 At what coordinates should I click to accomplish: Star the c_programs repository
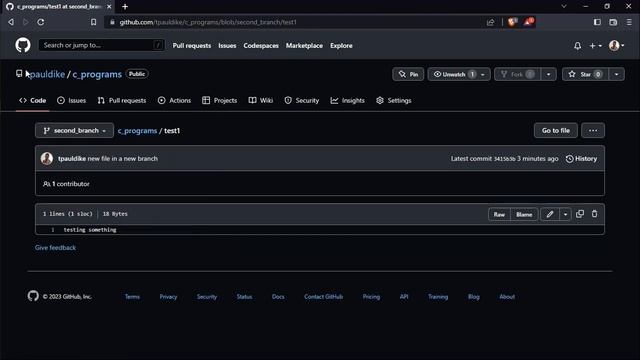pos(585,74)
